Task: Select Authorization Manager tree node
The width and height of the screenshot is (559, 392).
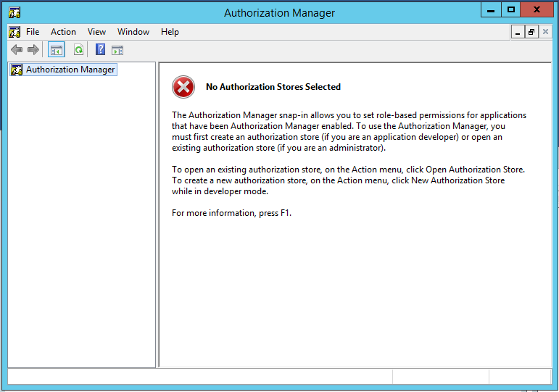Action: point(70,70)
